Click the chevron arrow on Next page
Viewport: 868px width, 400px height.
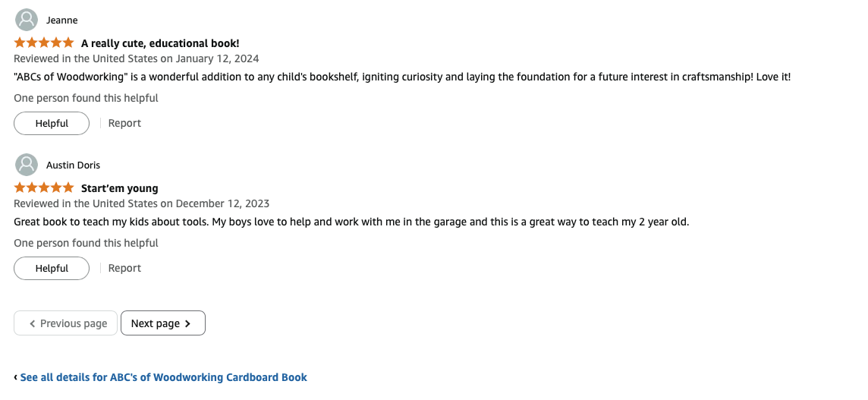[187, 323]
